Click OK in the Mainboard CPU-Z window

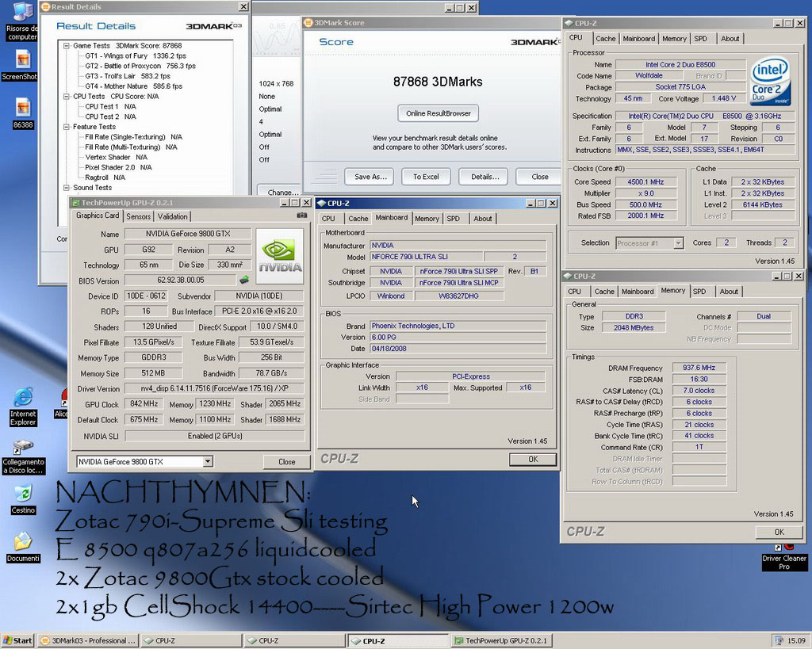point(533,459)
